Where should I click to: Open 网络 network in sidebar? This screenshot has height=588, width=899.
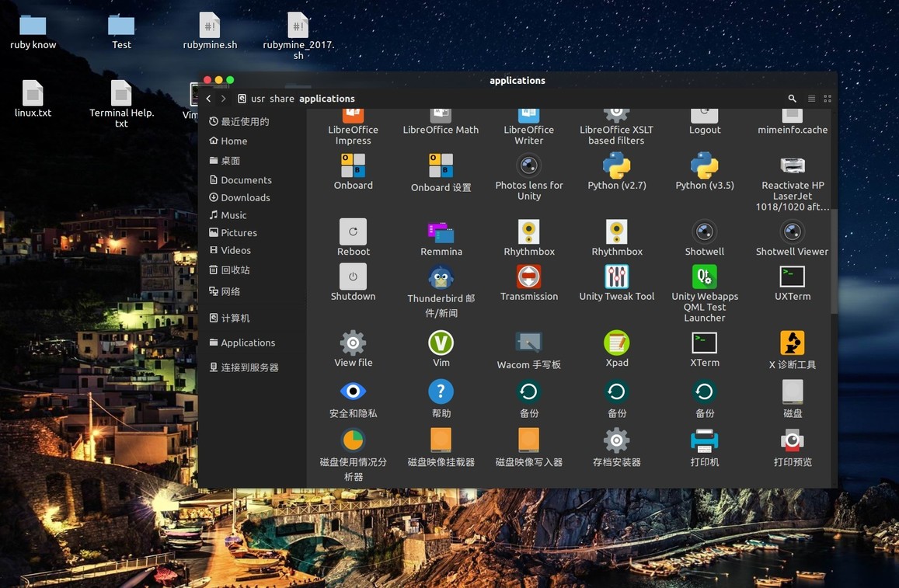click(225, 292)
